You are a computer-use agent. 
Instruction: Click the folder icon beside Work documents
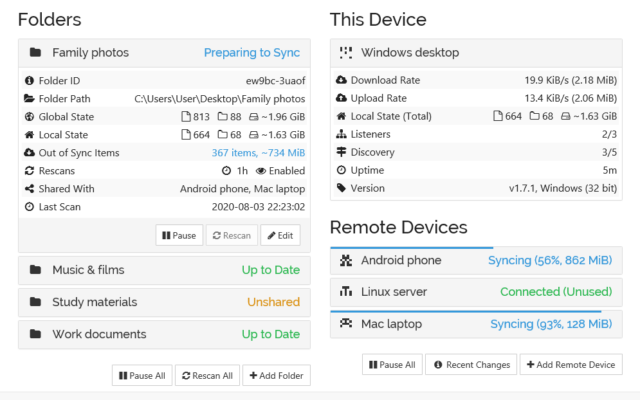[x=36, y=334]
